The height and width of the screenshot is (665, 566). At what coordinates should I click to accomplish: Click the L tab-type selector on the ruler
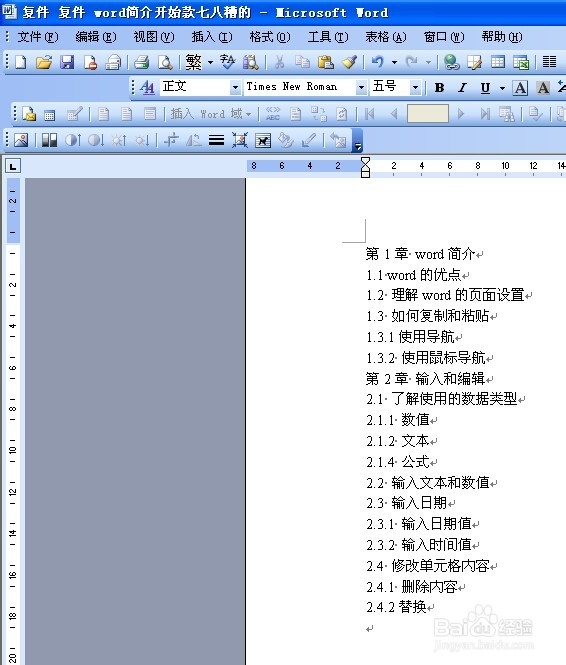[x=13, y=166]
